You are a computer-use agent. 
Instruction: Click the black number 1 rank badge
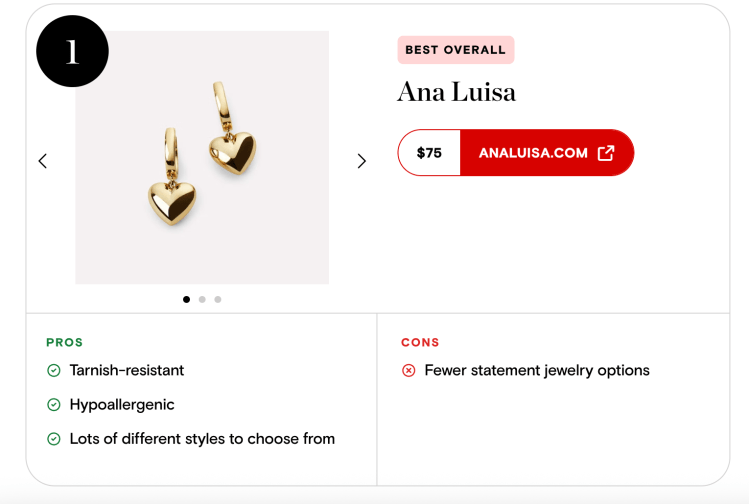[x=72, y=51]
